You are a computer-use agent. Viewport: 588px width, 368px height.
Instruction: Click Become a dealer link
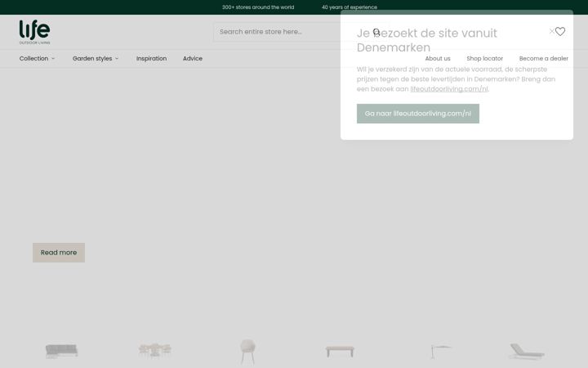click(x=544, y=59)
